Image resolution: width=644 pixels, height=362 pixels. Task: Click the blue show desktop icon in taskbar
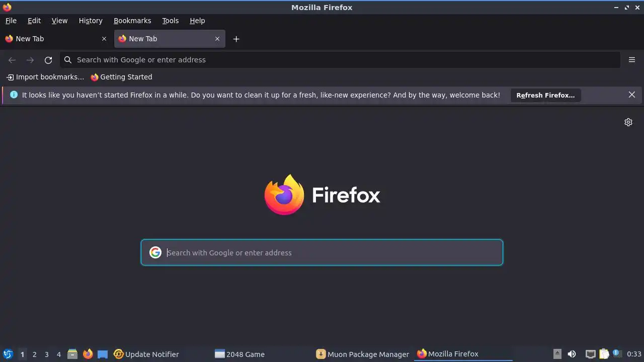pos(103,354)
